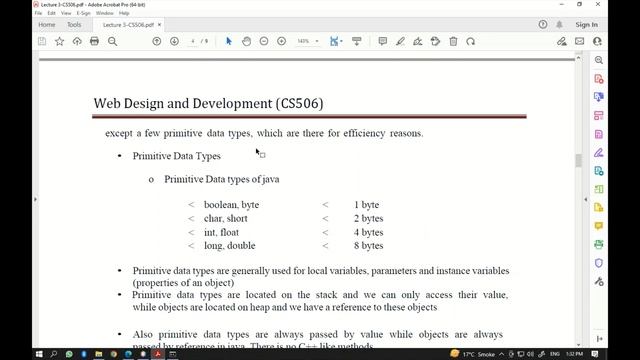Open WhatsApp from the taskbar
Screen dimensions: 640x360
pos(69,354)
